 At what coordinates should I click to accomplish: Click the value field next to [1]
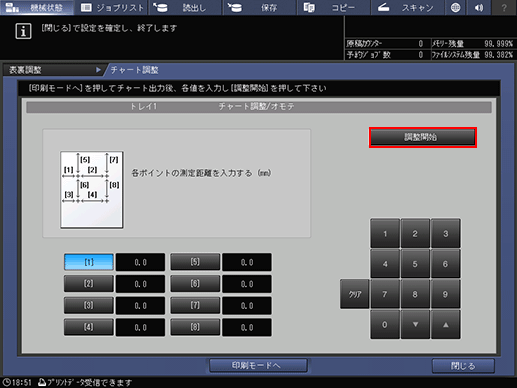coord(140,262)
